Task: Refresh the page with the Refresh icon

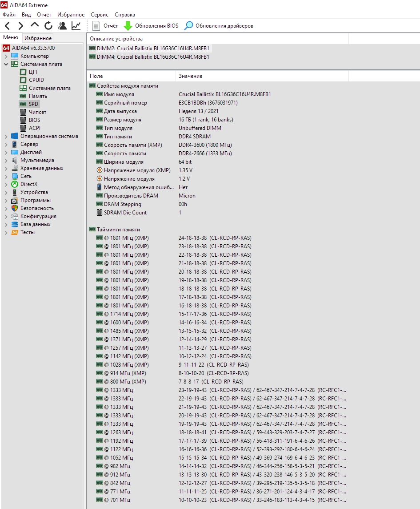Action: click(x=48, y=26)
